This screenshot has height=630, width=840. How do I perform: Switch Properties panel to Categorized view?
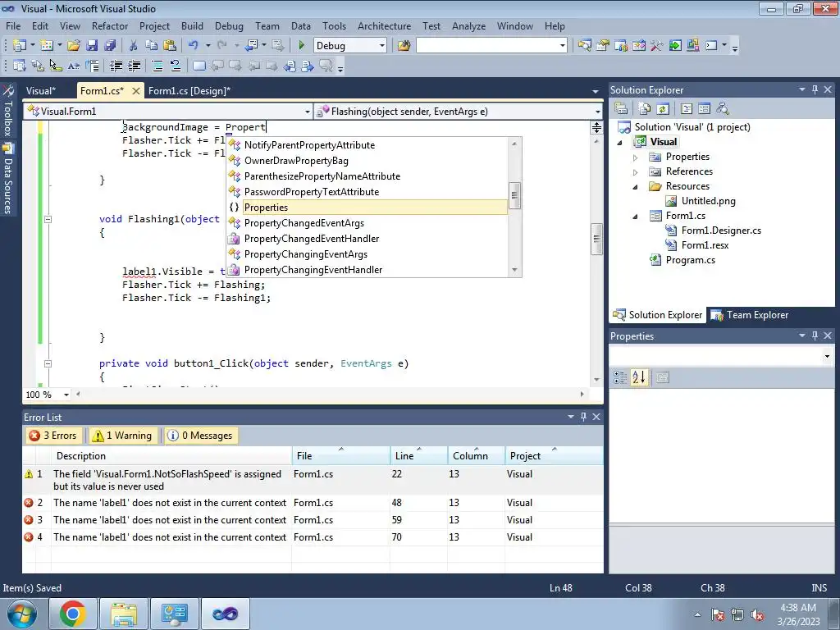pyautogui.click(x=620, y=377)
